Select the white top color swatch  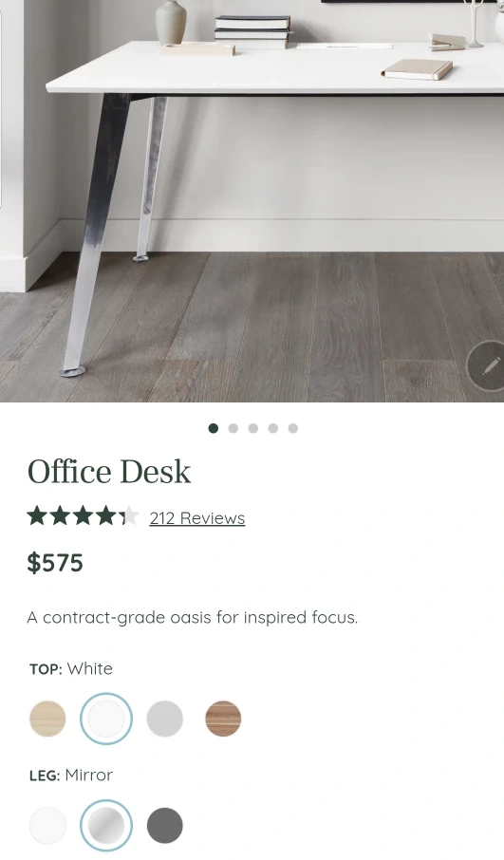106,719
